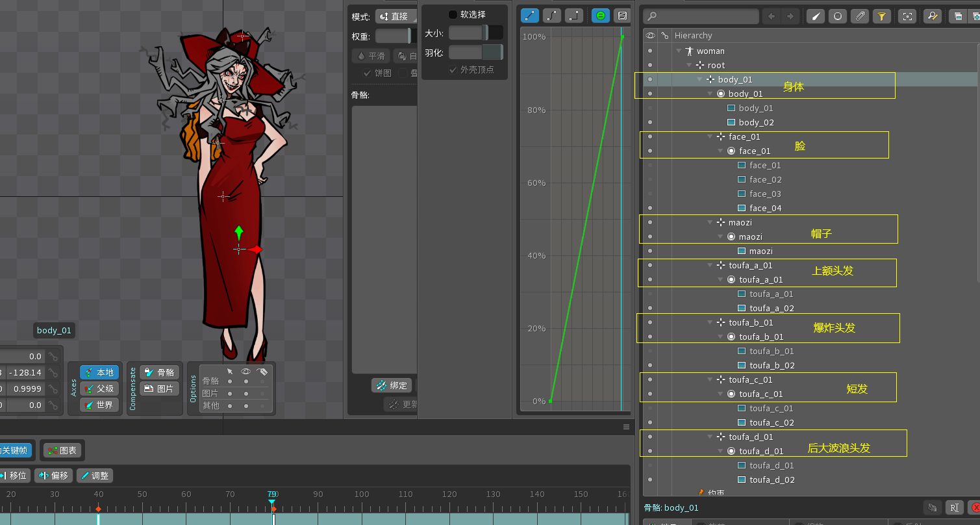
Task: Switch to the 图表 graph view
Action: 63,450
